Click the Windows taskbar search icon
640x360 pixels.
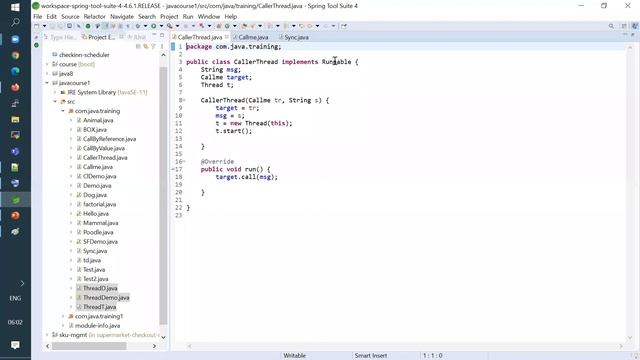tap(15, 22)
